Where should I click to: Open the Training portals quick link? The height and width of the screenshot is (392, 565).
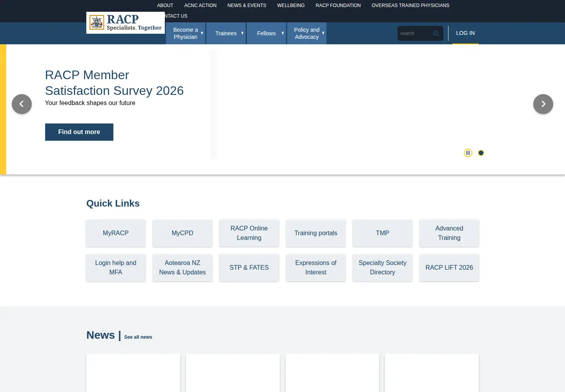point(316,233)
